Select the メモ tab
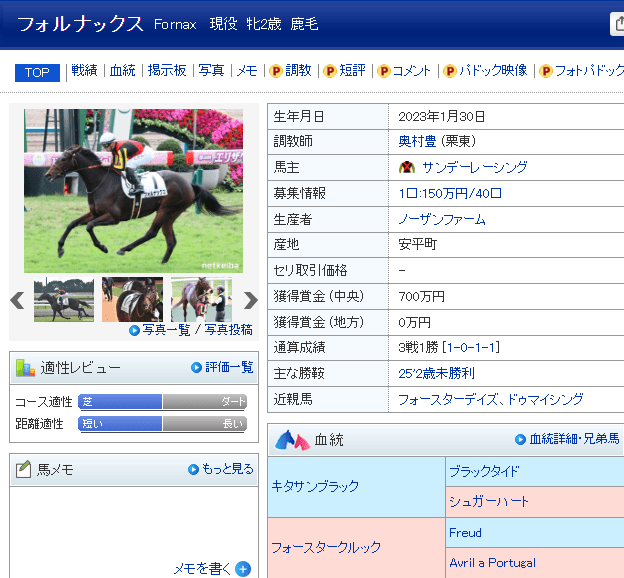Screen dimensions: 624x578 click(x=247, y=71)
